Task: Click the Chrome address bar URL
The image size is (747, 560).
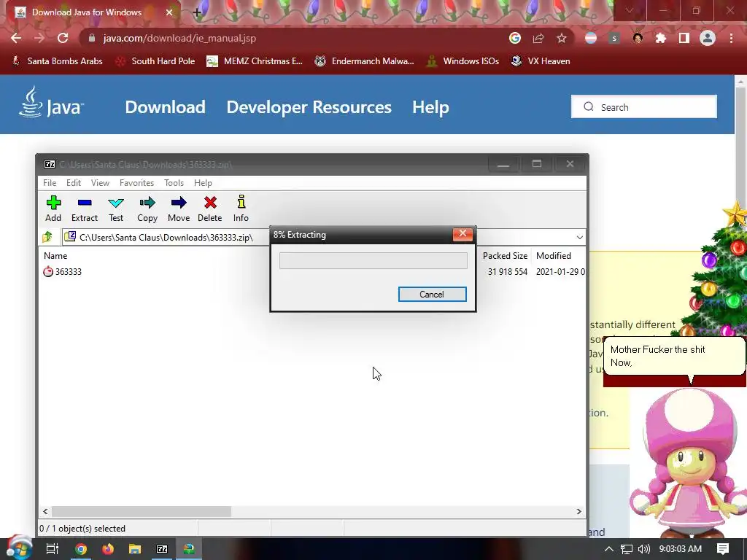Action: (x=179, y=38)
